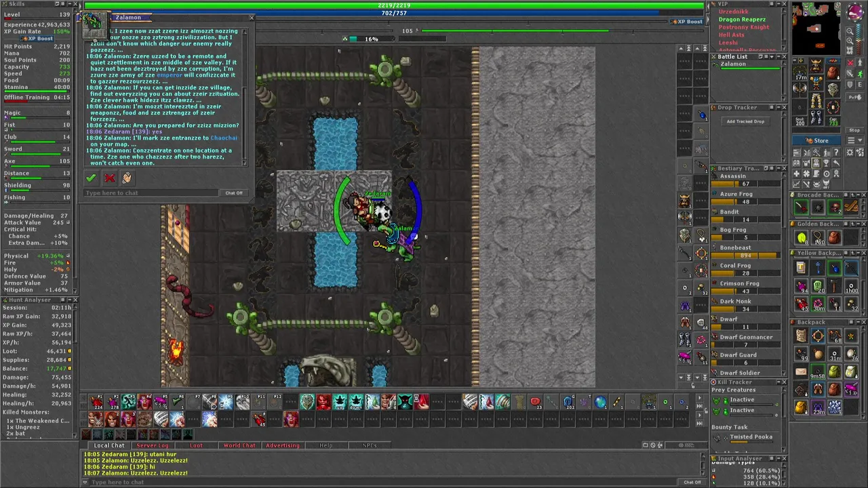Decline NPC dialog with red X

[109, 178]
